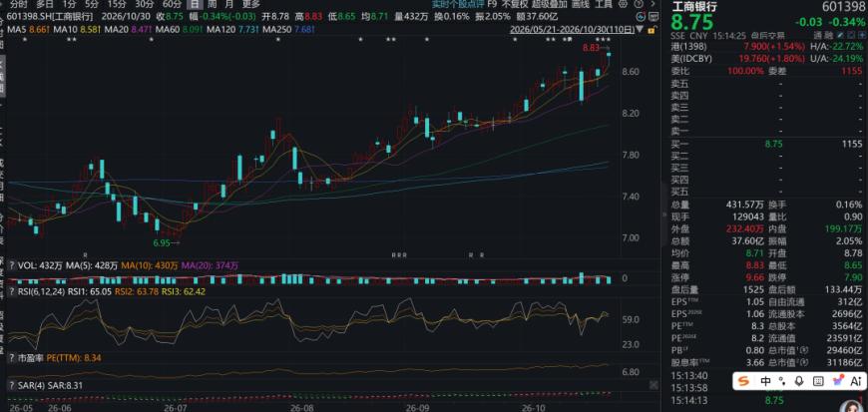This screenshot has height=412, width=868.
Task: Open 实时个股点评 link
Action: (456, 4)
